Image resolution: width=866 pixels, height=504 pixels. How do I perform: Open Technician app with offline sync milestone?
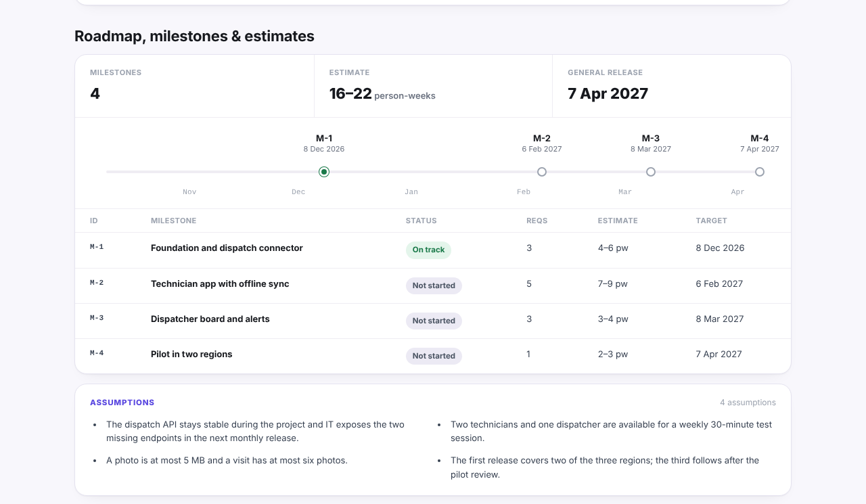pyautogui.click(x=220, y=284)
